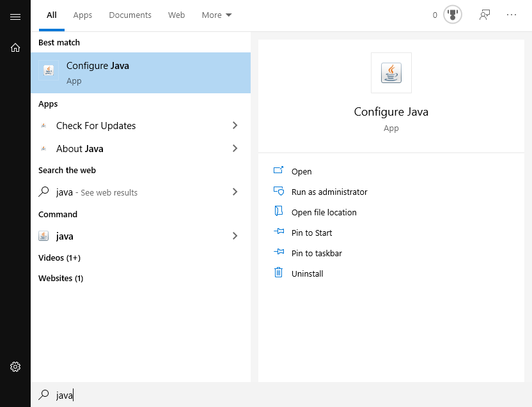This screenshot has width=532, height=407.
Task: Open the More dropdown
Action: coord(217,15)
